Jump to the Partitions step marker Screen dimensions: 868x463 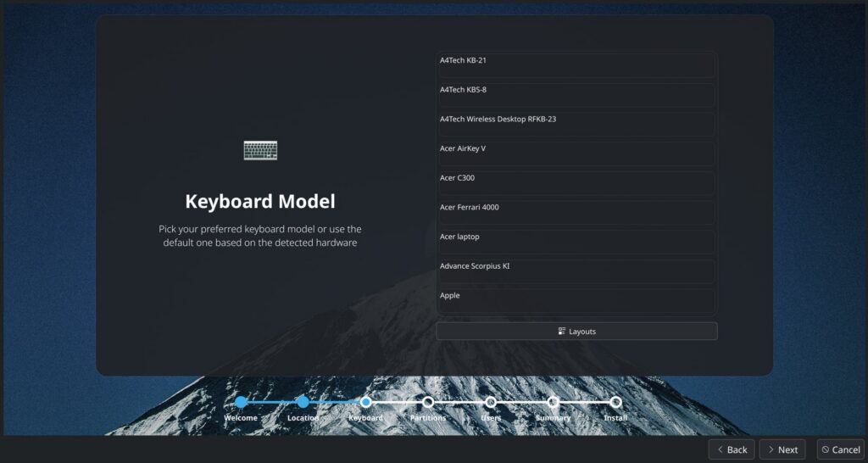point(428,402)
